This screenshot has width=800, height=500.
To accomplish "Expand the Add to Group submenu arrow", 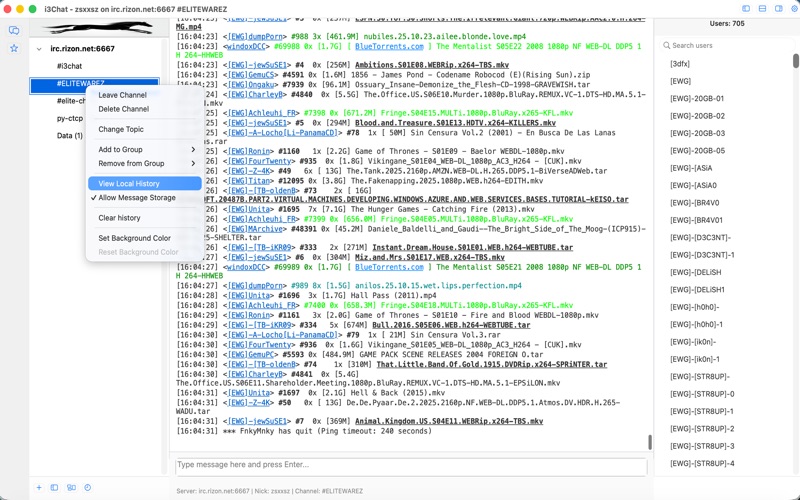I will click(x=193, y=149).
